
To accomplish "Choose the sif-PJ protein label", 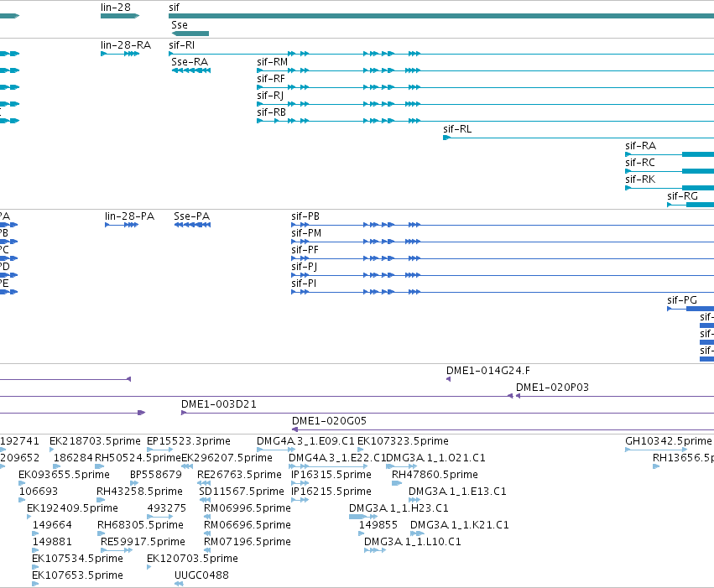I will click(305, 267).
